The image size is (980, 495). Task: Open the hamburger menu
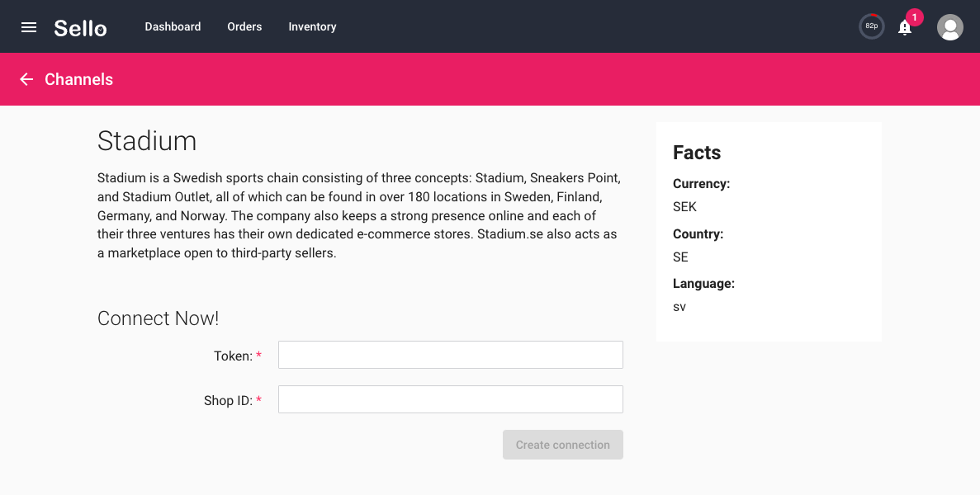click(x=29, y=27)
